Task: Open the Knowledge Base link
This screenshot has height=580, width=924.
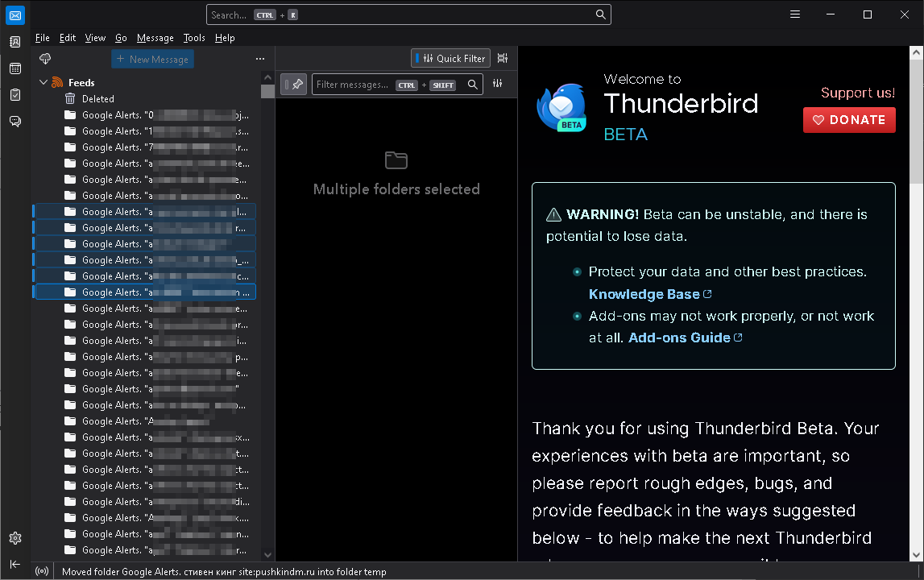Action: pyautogui.click(x=650, y=294)
